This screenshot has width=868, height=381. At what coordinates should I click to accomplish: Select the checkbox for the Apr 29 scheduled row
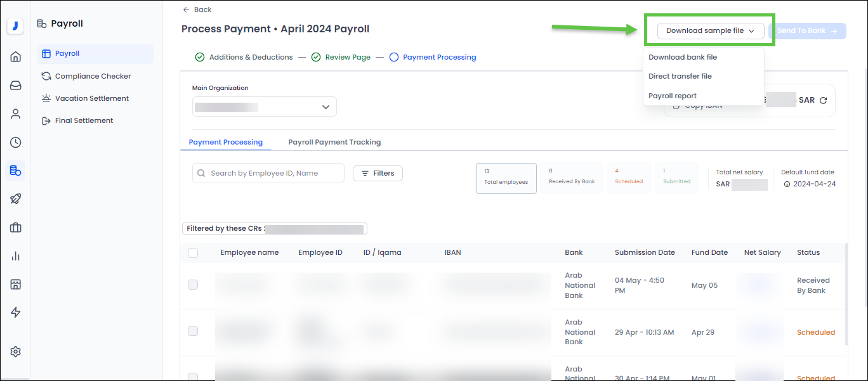[193, 331]
